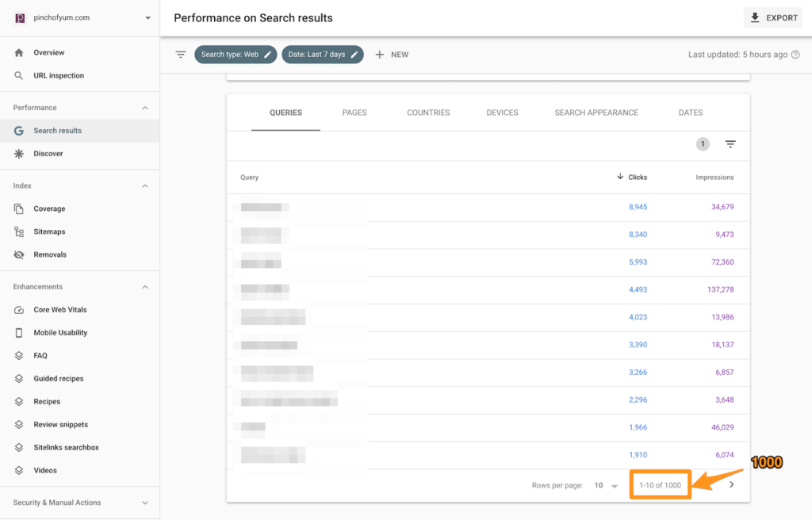Viewport: 812px width, 520px height.
Task: Click the Review snippets layers icon
Action: [19, 424]
